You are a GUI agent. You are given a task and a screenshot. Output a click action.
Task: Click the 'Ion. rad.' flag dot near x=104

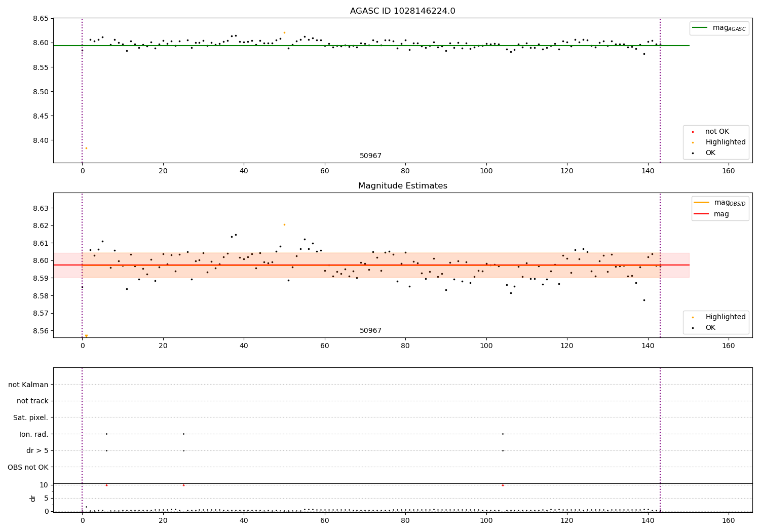pos(503,434)
